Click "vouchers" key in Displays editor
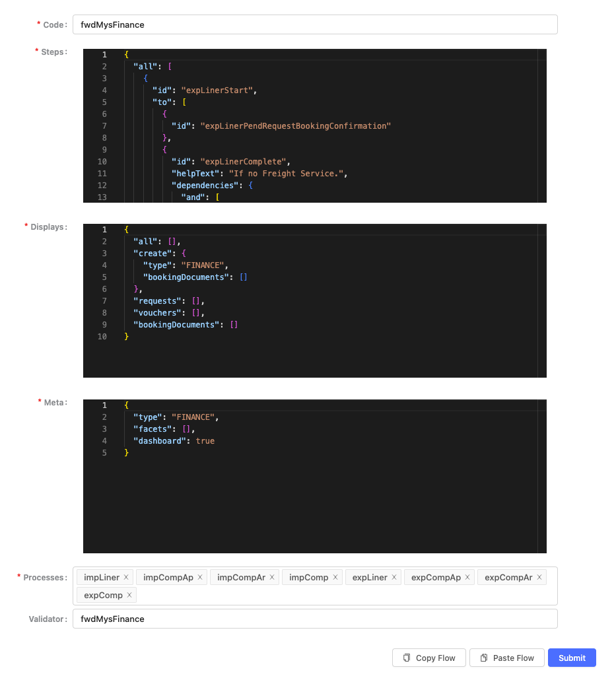 [158, 313]
